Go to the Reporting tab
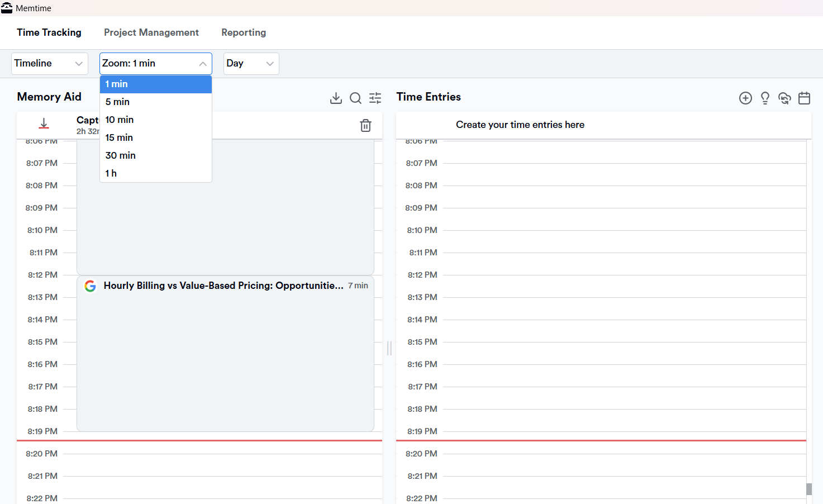 pos(244,32)
